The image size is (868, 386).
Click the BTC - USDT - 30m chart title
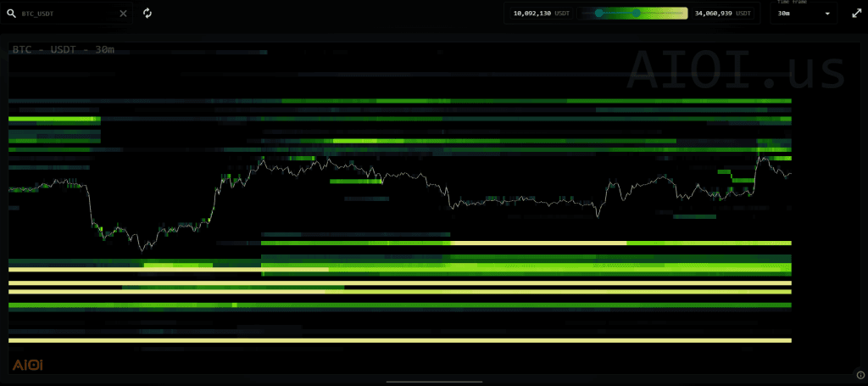(x=64, y=50)
